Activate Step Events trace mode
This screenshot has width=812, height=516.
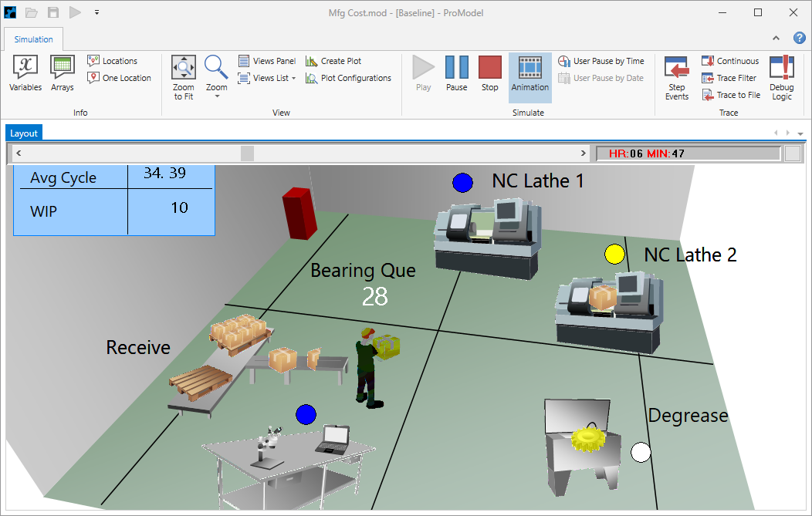point(677,77)
